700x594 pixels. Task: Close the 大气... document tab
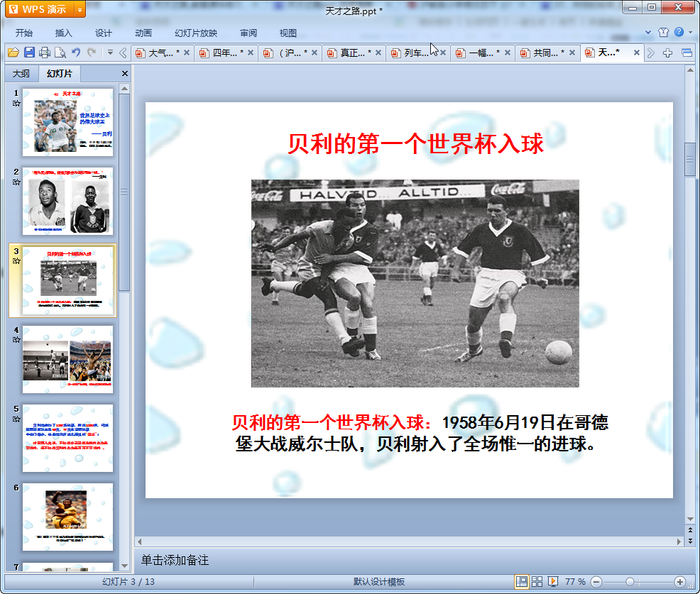point(187,53)
